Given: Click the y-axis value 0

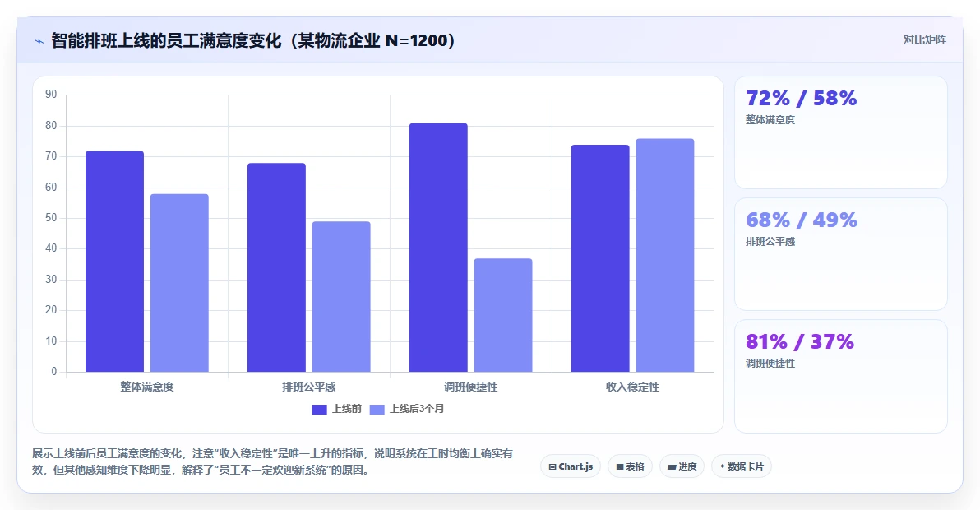Looking at the screenshot, I should coord(53,371).
